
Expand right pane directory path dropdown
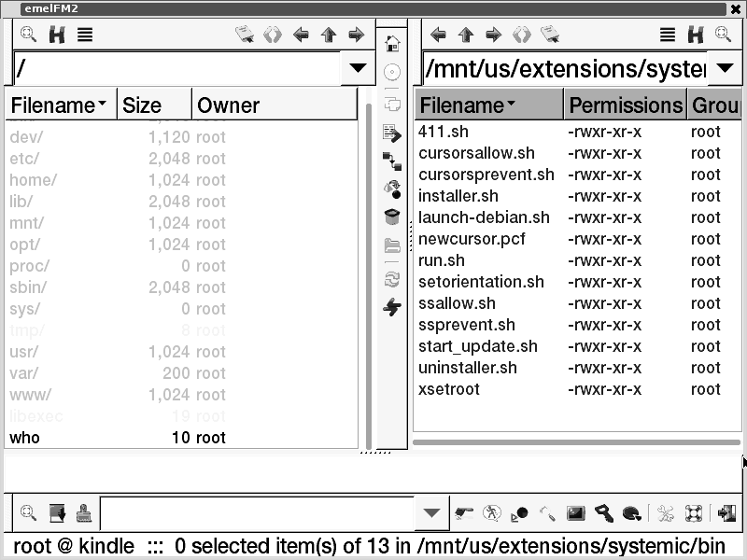725,68
